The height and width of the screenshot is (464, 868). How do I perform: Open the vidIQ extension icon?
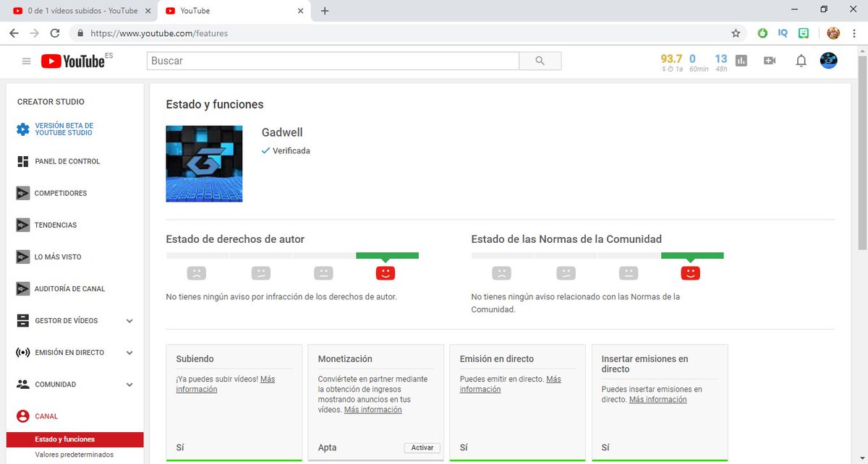(x=783, y=33)
